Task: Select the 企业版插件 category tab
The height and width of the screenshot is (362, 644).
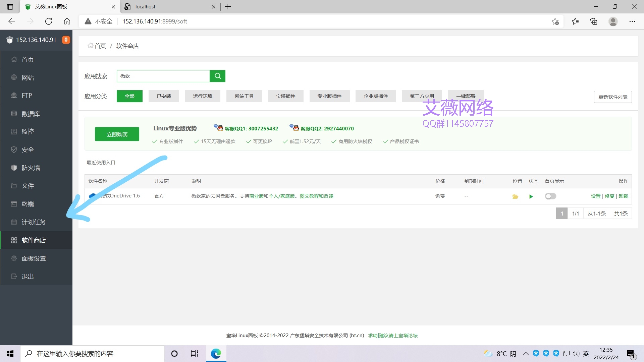Action: pyautogui.click(x=376, y=96)
